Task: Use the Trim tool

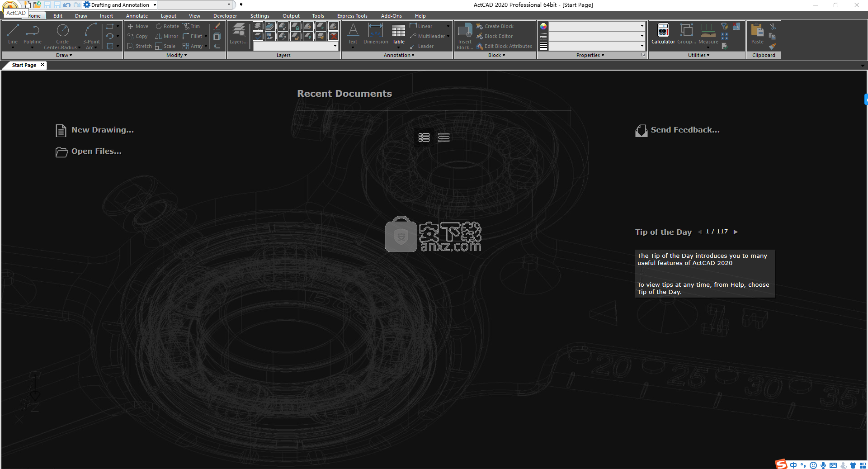Action: coord(191,26)
